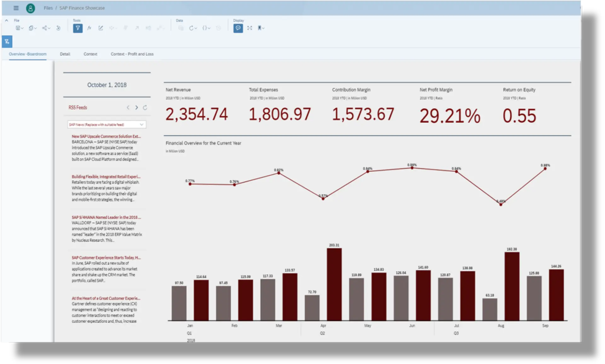Open the formula (fx) tool

click(x=89, y=28)
